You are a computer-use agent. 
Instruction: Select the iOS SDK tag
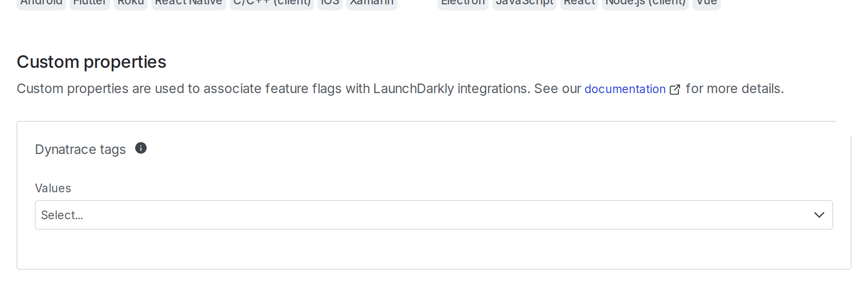[x=330, y=3]
